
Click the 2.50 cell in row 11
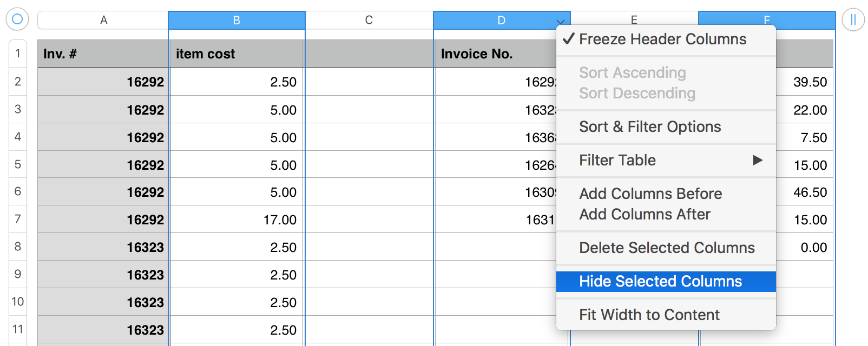[236, 330]
